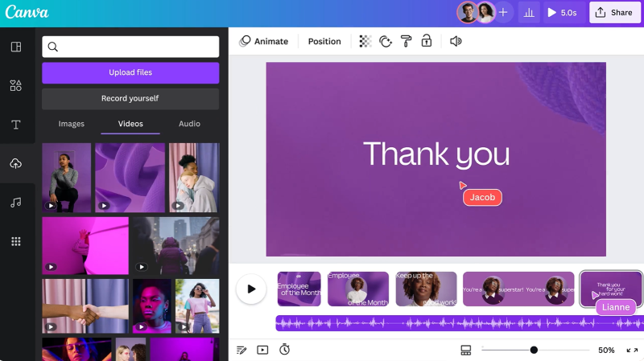644x361 pixels.
Task: Click the animation loop icon beside transparency
Action: click(386, 41)
